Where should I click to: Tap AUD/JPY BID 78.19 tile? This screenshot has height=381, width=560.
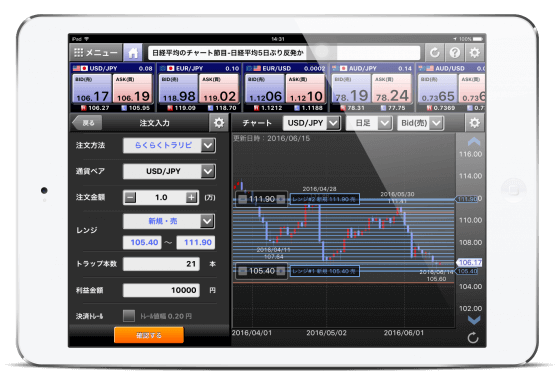[351, 88]
